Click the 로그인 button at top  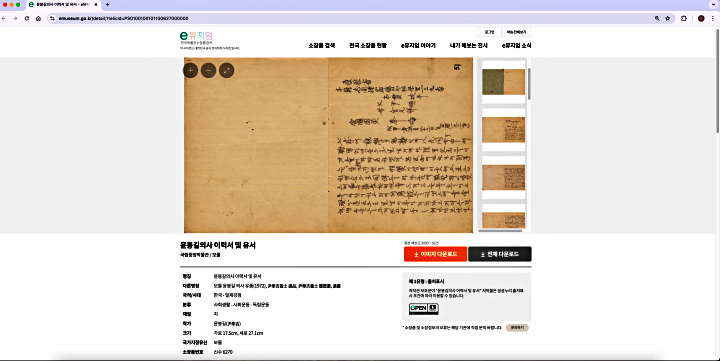[489, 32]
